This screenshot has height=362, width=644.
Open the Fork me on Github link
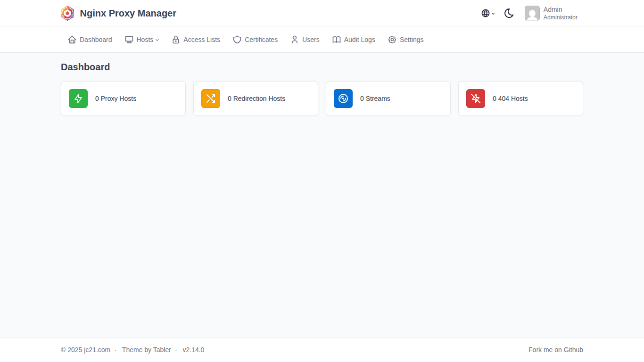point(556,350)
